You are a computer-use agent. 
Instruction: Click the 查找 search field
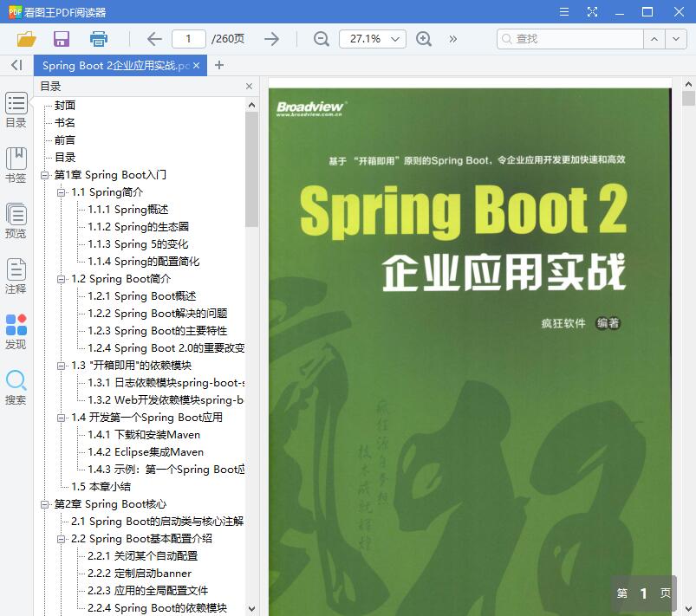[x=570, y=39]
